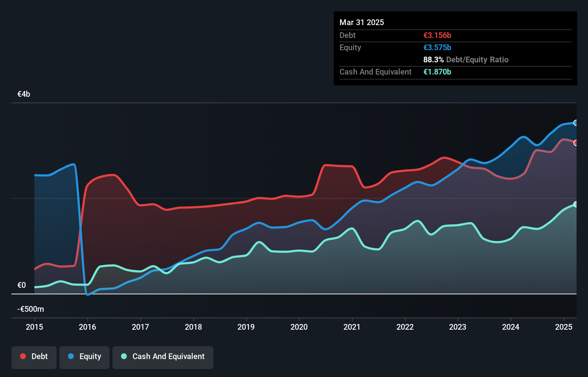Select the 2024 x-axis label
Image resolution: width=588 pixels, height=377 pixels.
tap(511, 327)
